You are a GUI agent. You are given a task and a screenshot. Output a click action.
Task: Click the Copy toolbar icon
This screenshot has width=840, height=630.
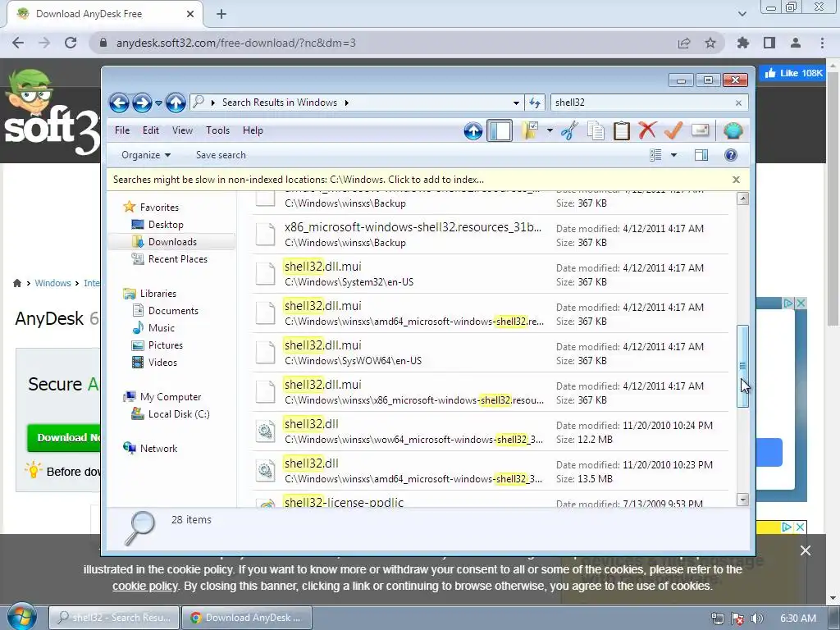[x=596, y=130]
